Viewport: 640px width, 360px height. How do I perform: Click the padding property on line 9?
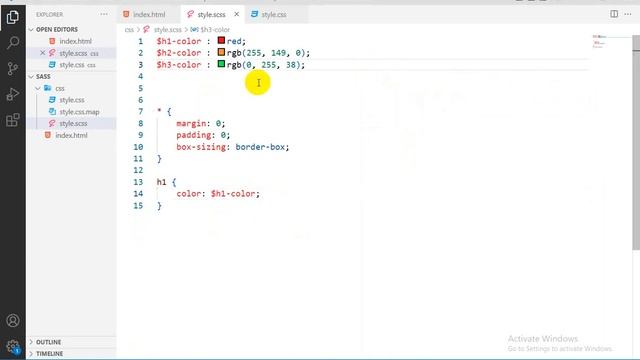[x=193, y=135]
